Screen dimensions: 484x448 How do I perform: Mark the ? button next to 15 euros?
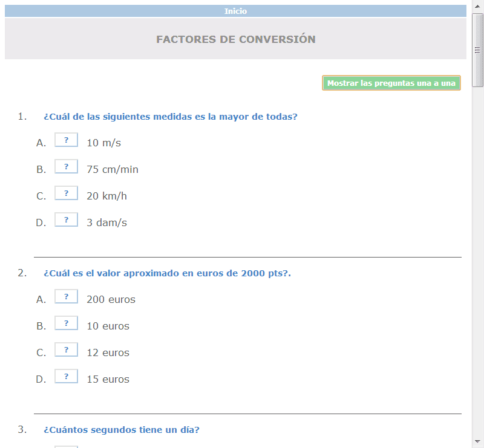click(x=66, y=377)
